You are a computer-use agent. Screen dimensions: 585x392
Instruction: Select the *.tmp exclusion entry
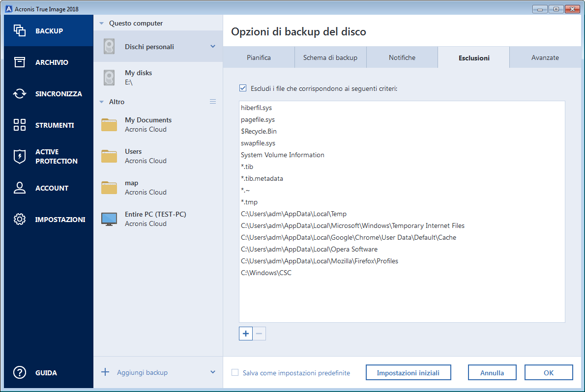tap(402, 202)
